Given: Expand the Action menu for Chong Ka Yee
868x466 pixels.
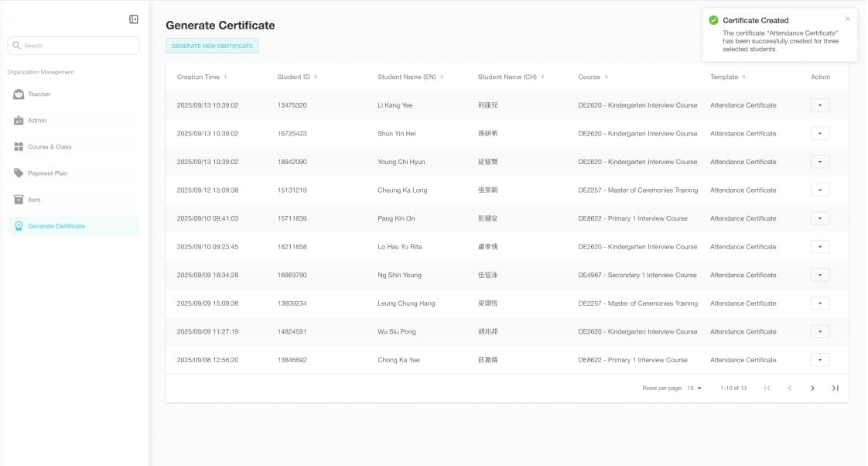Looking at the screenshot, I should [x=819, y=359].
